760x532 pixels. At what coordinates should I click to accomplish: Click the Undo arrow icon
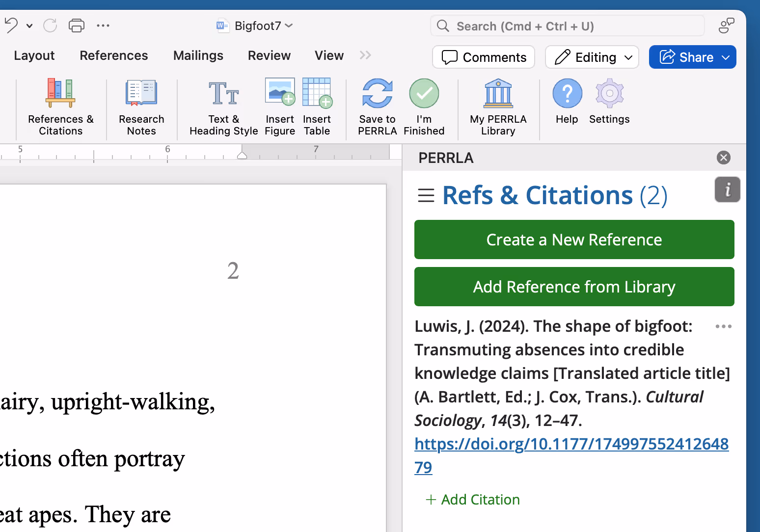click(11, 25)
